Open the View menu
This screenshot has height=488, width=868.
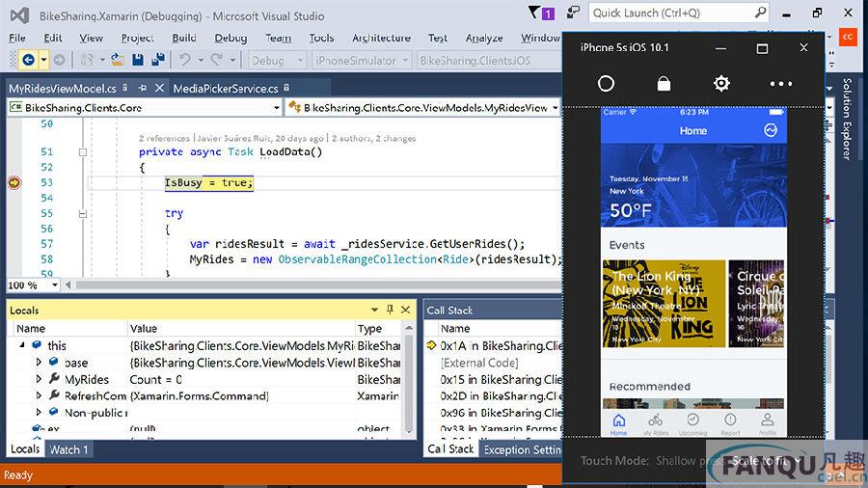(x=91, y=38)
